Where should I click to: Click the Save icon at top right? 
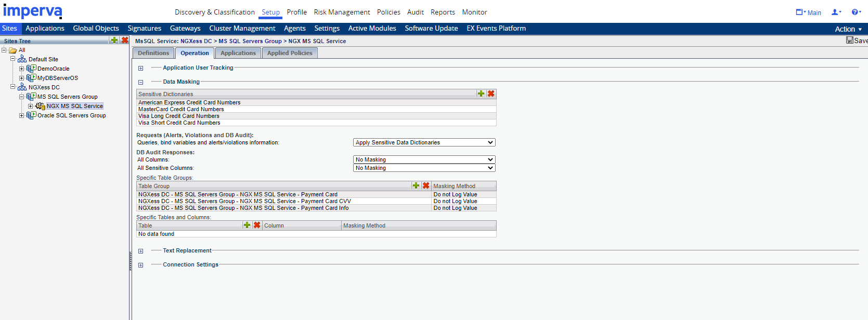pos(850,41)
